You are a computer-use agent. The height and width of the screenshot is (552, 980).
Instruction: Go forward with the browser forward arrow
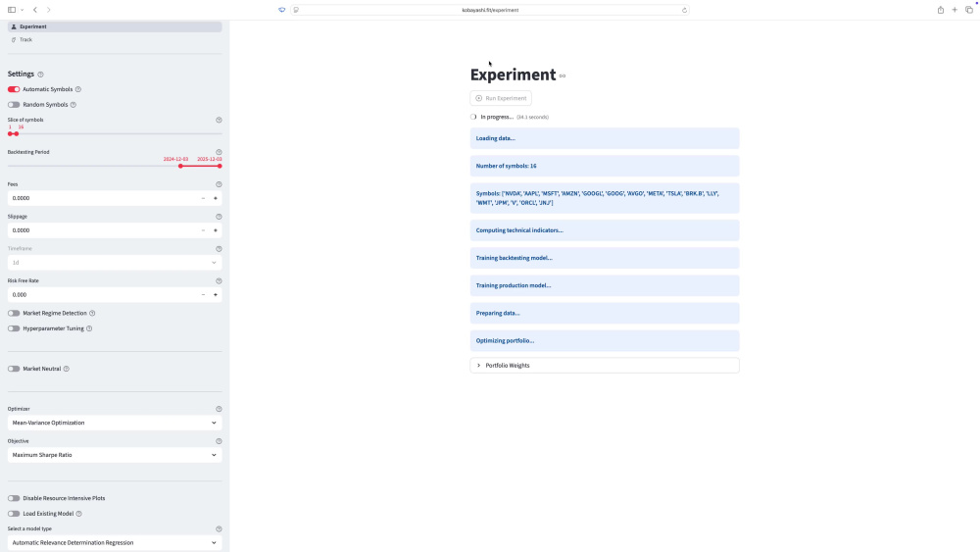tap(49, 10)
